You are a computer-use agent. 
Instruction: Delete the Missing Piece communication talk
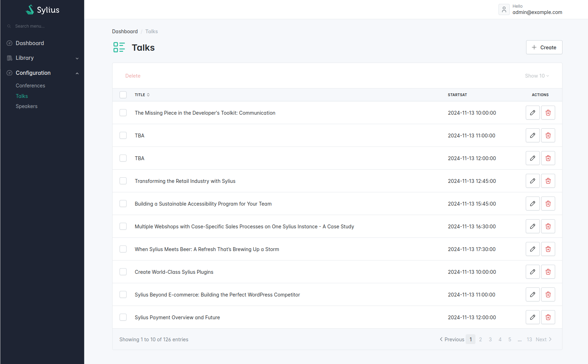coord(548,113)
